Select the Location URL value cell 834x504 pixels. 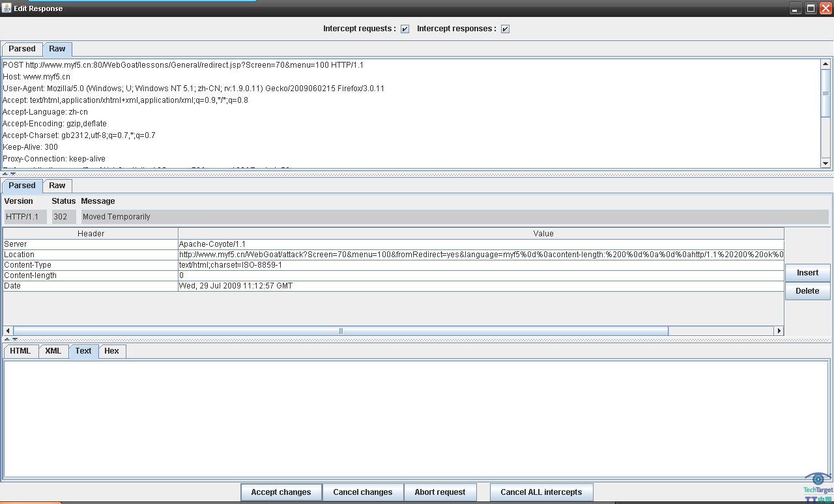click(x=481, y=255)
